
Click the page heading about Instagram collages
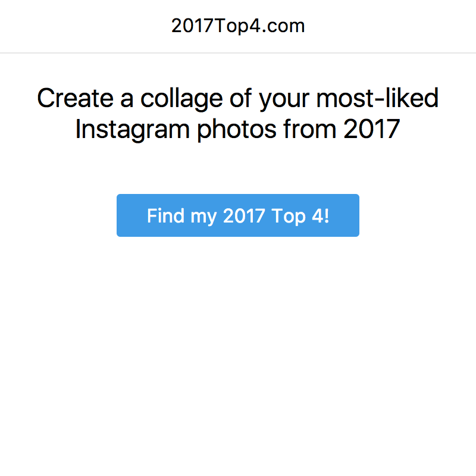pos(238,113)
